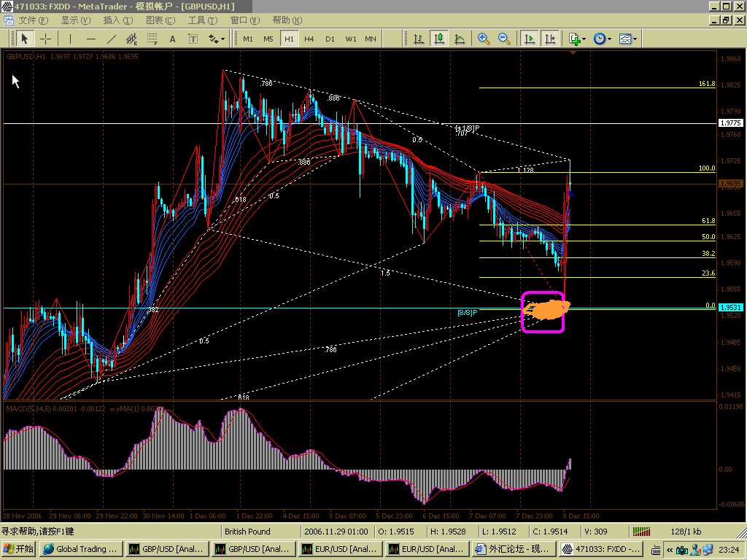Choose the Fibonacci retracement tool
Viewport: 747px width, 560px height.
(x=152, y=39)
